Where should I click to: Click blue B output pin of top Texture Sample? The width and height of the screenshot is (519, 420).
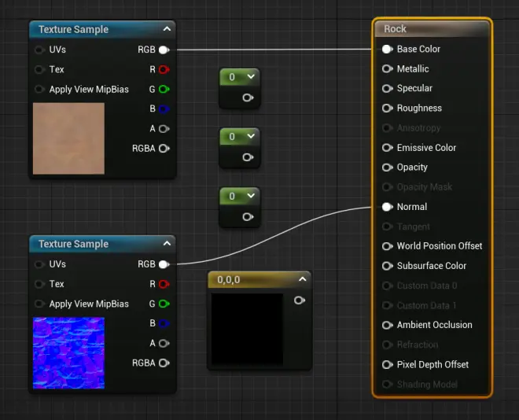pyautogui.click(x=164, y=109)
